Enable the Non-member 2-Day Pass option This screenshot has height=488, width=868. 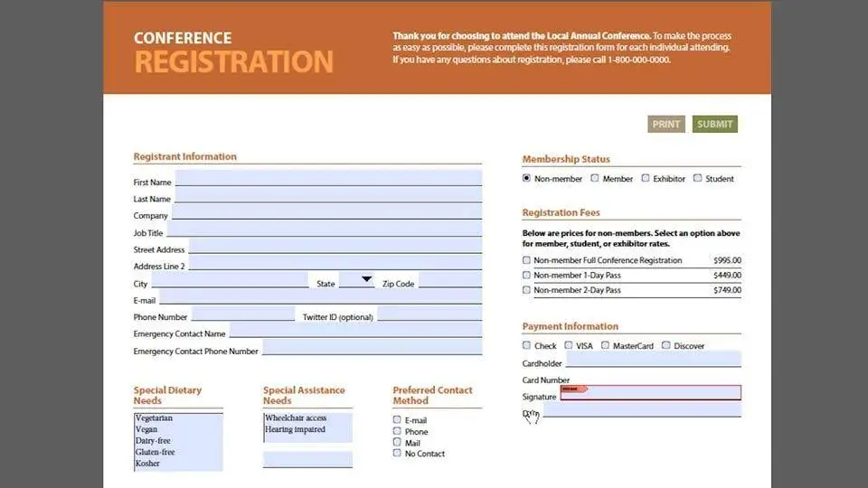[527, 290]
